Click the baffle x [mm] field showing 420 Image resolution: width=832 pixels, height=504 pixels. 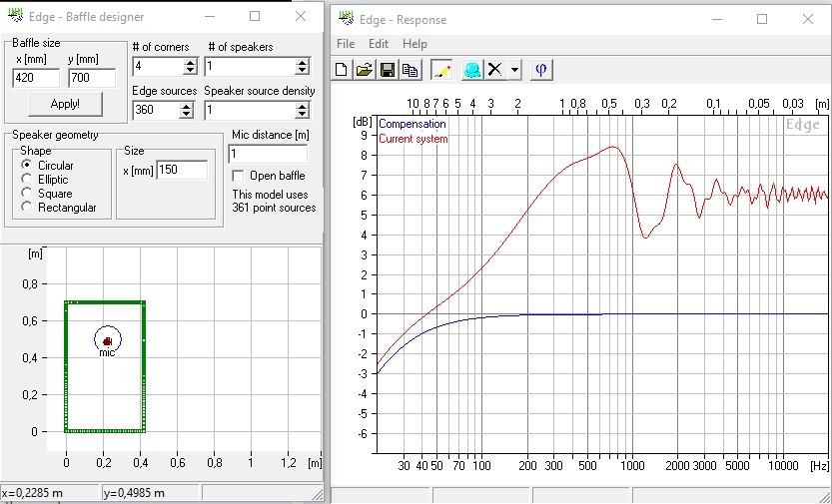click(36, 78)
